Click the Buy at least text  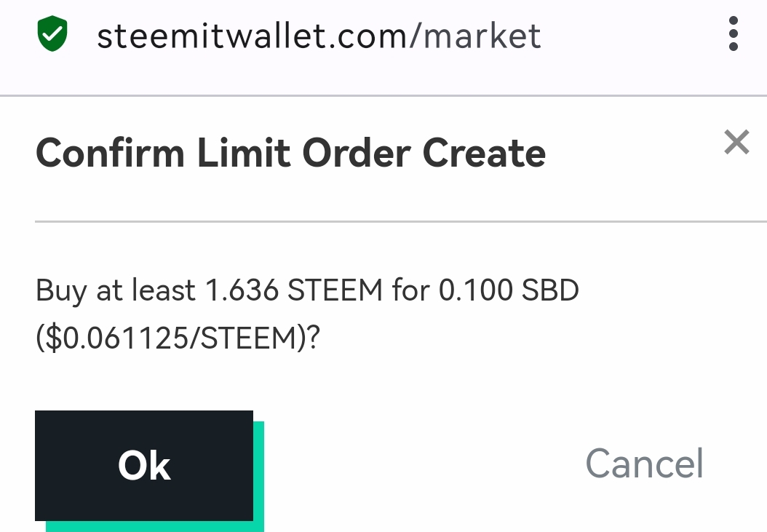point(115,292)
